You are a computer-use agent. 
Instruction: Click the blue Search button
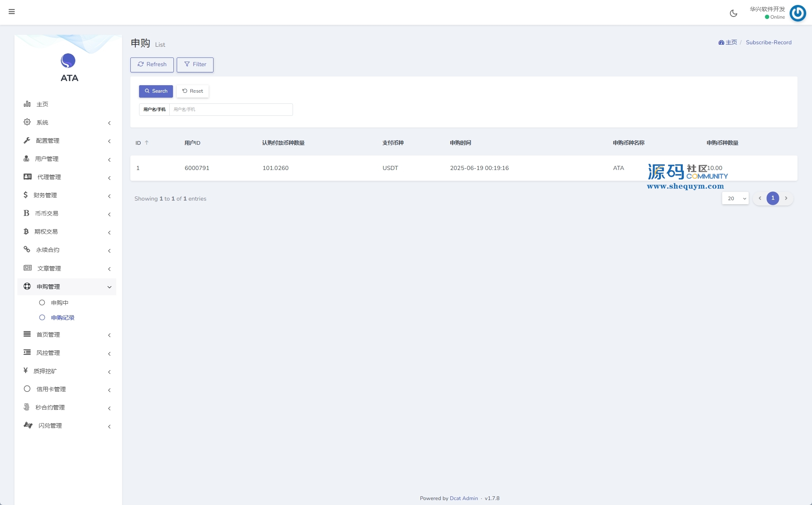coord(156,91)
